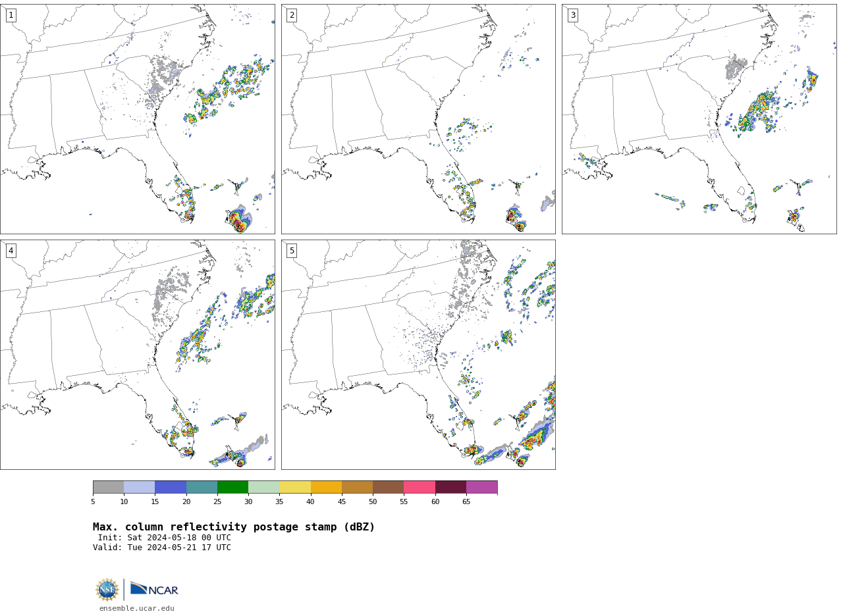Click the number label 1 on first map

[x=11, y=15]
